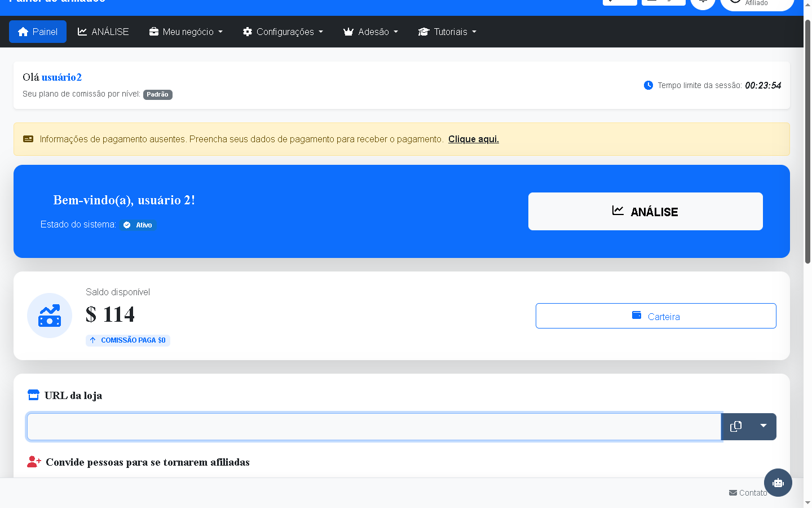Click the balance chart money icon
Viewport: 812px width, 508px height.
click(50, 316)
